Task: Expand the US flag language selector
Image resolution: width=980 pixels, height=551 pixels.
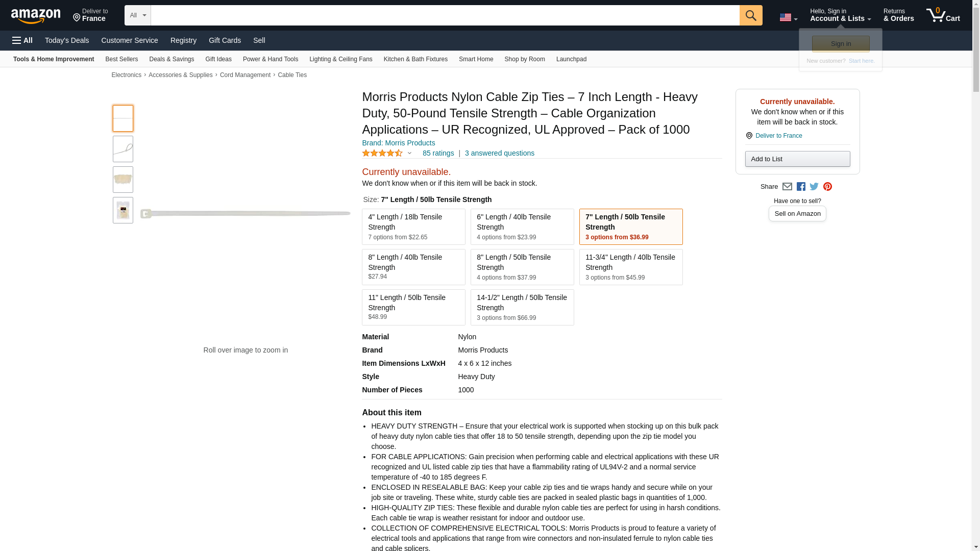Action: [788, 17]
